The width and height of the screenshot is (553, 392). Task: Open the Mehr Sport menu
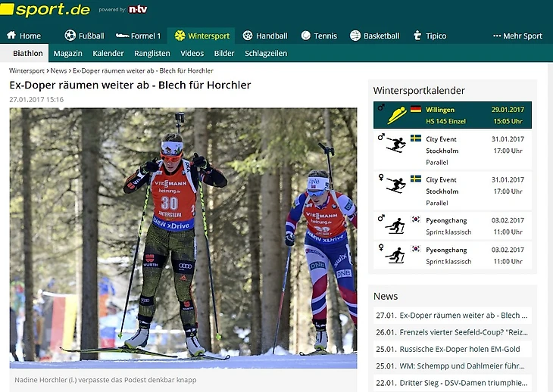(x=517, y=36)
